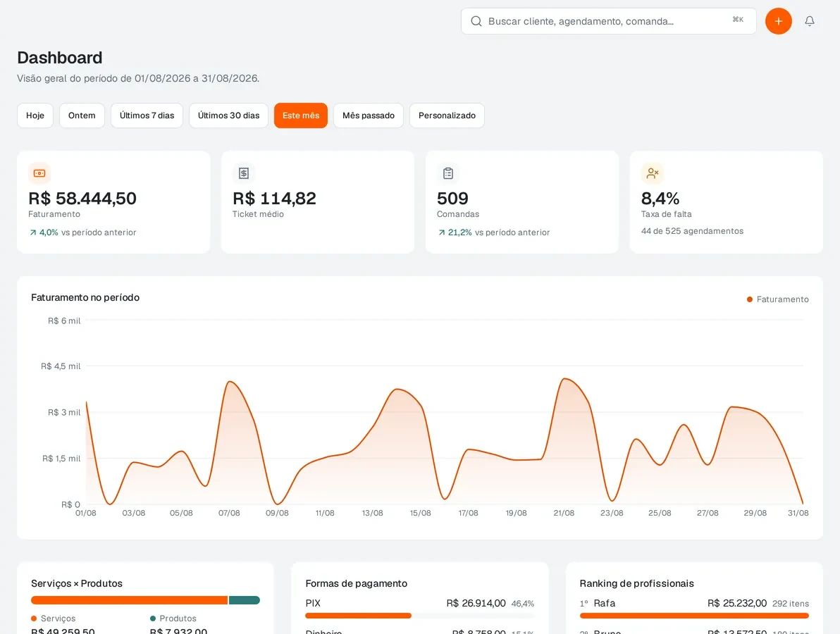Click the Faturamento cash icon

pos(39,173)
